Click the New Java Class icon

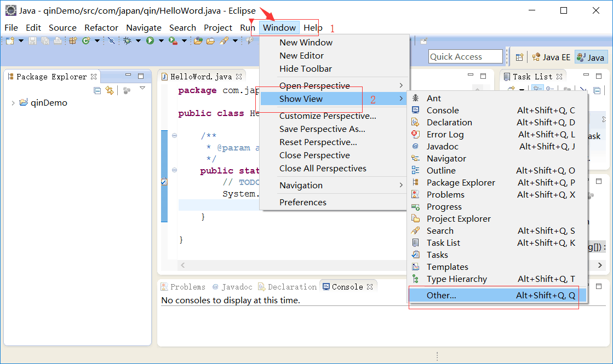coord(86,41)
